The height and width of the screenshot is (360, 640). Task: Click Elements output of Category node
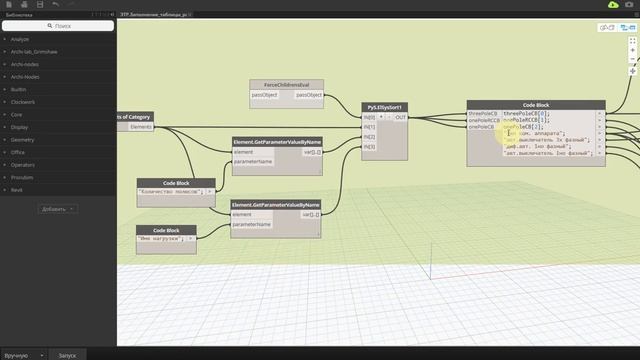tap(141, 127)
